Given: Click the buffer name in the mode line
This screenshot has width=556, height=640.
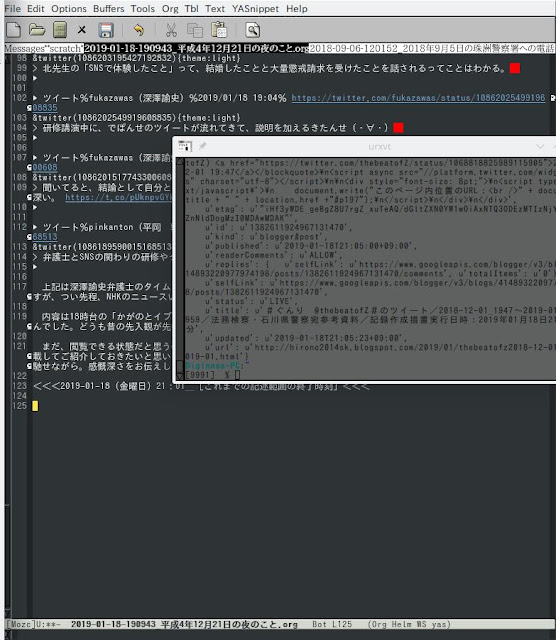Looking at the screenshot, I should pos(184,624).
